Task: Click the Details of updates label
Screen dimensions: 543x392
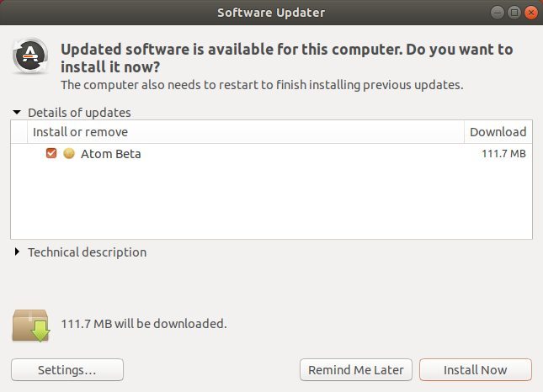Action: [79, 113]
